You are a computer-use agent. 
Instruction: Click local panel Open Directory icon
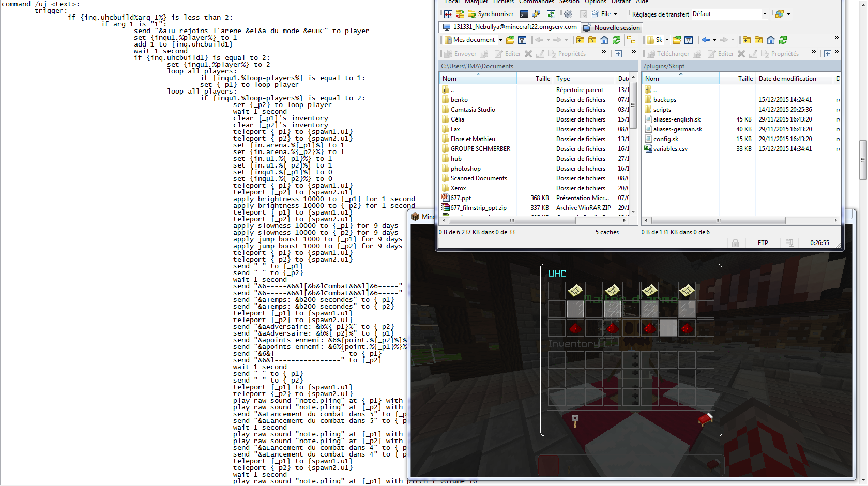coord(510,40)
